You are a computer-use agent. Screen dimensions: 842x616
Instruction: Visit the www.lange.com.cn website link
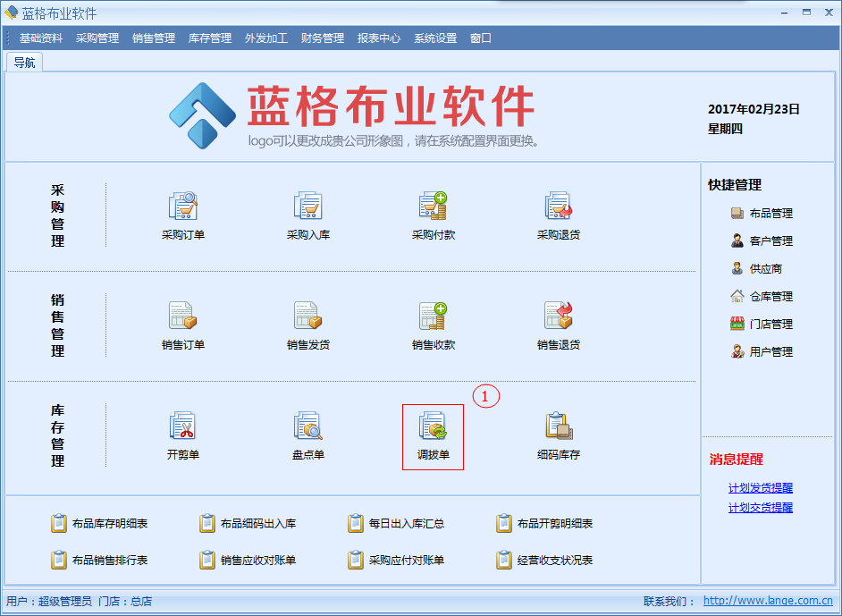(768, 601)
